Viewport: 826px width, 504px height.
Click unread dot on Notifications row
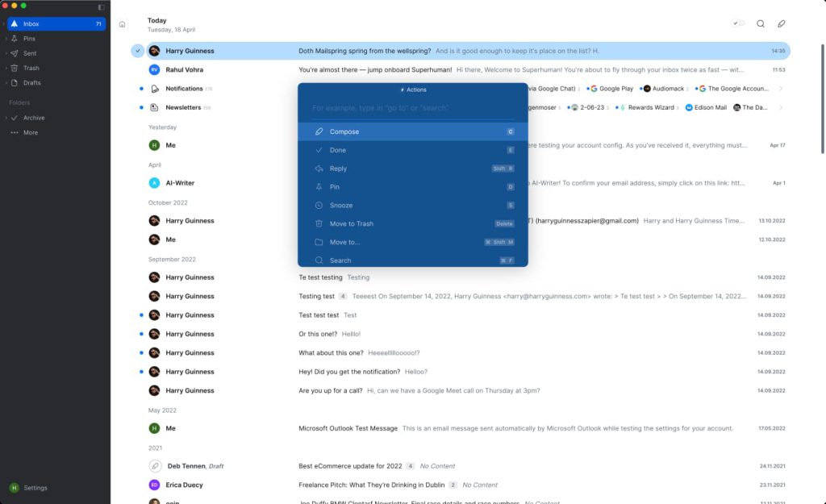(141, 89)
